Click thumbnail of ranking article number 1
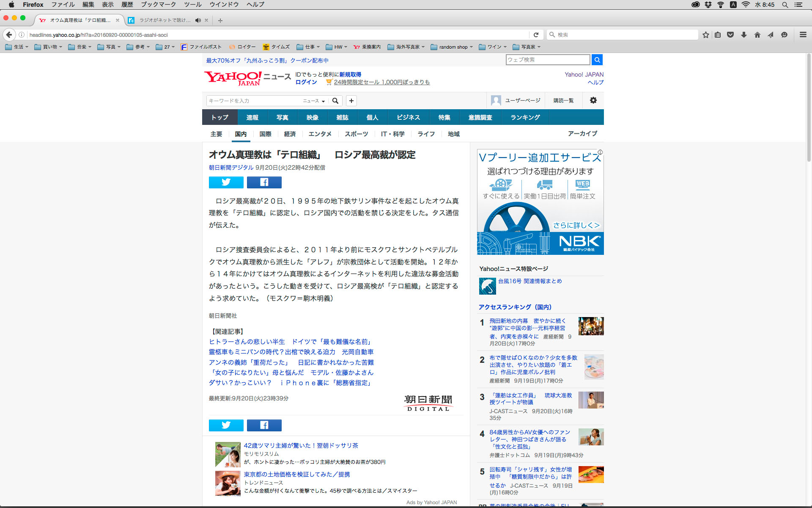This screenshot has width=812, height=508. coord(591,326)
